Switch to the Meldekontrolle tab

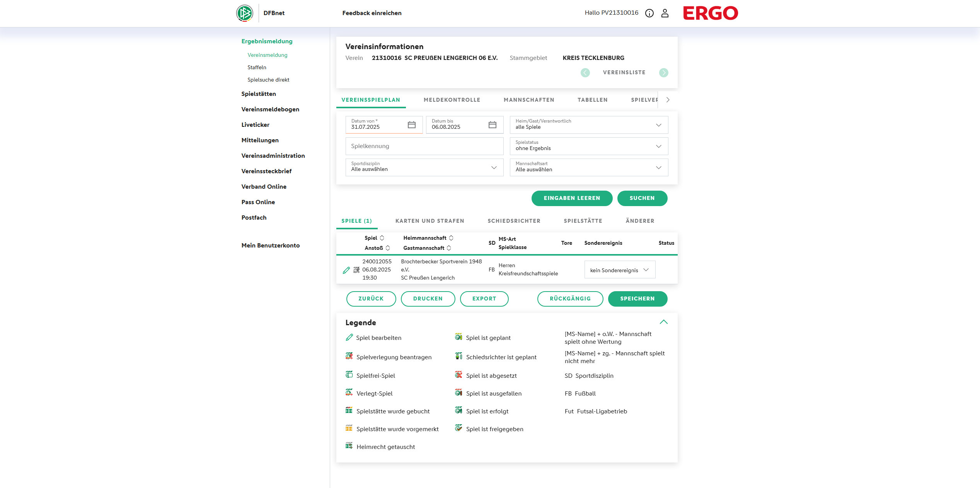coord(452,100)
